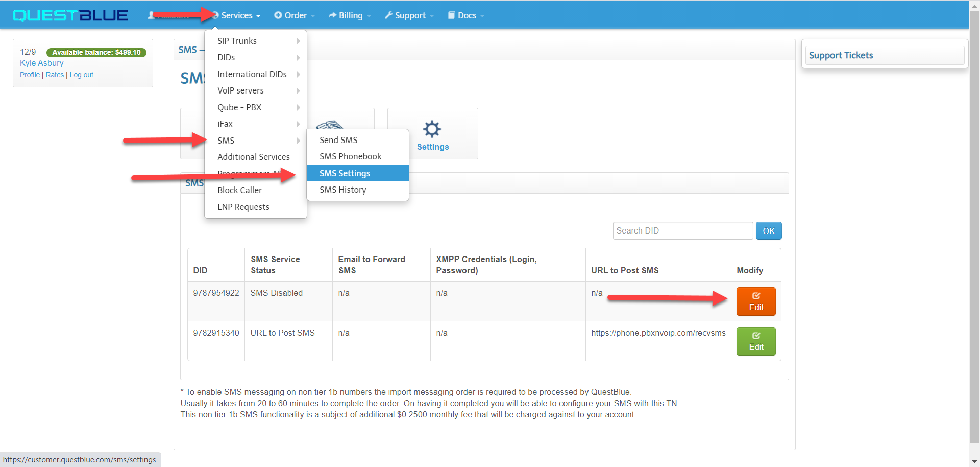Screen dimensions: 980x467
Task: Click the Settings gear icon
Action: pyautogui.click(x=432, y=129)
